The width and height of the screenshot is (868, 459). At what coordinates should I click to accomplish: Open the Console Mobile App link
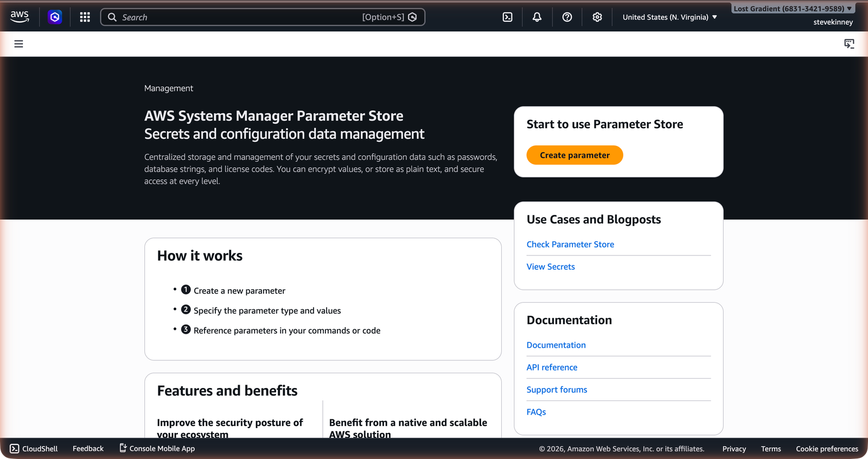click(157, 449)
